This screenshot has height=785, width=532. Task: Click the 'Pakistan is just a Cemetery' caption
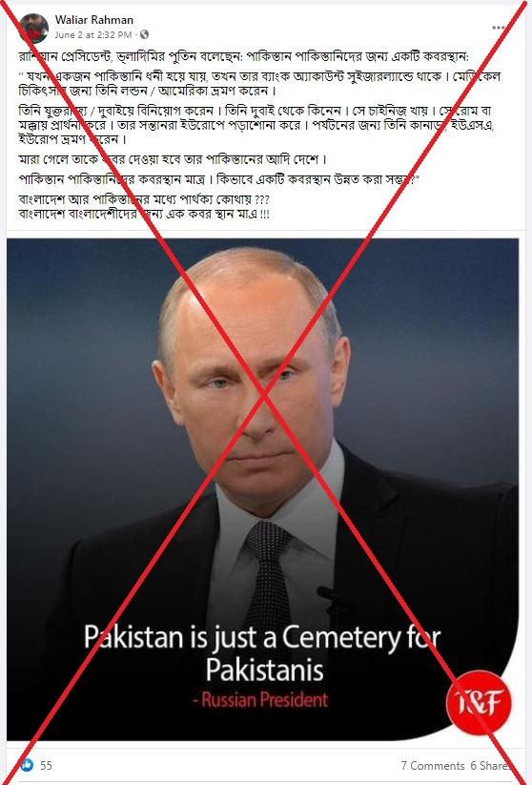coord(262,653)
